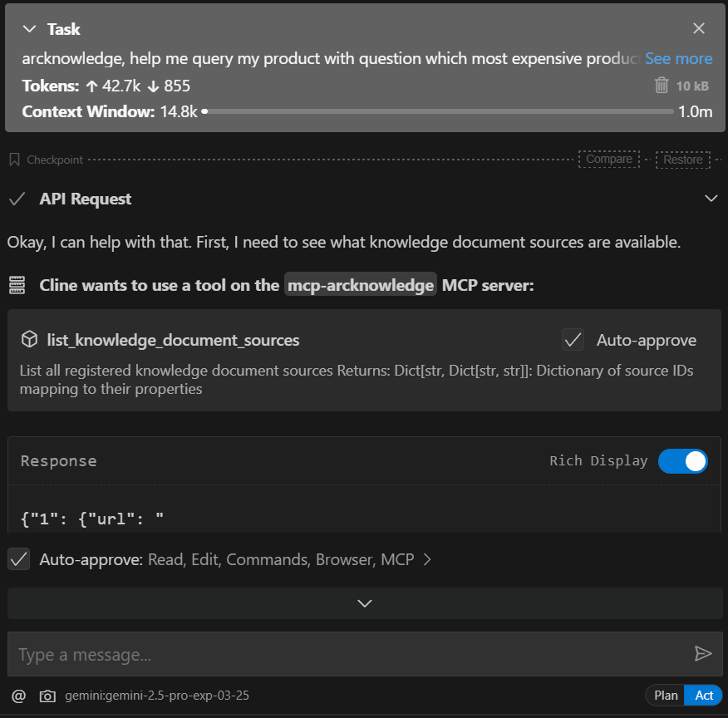
Task: Expand the API Request section chevron
Action: pos(711,199)
